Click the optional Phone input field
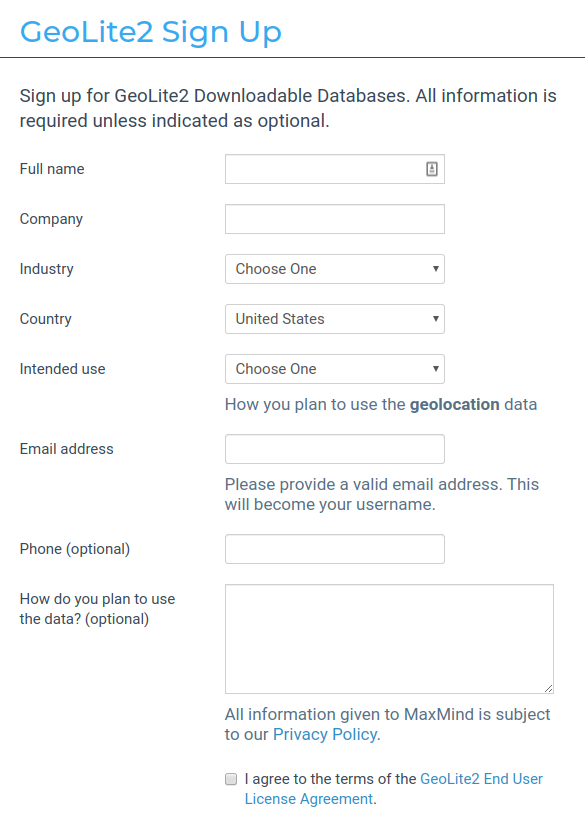This screenshot has height=822, width=585. point(334,549)
